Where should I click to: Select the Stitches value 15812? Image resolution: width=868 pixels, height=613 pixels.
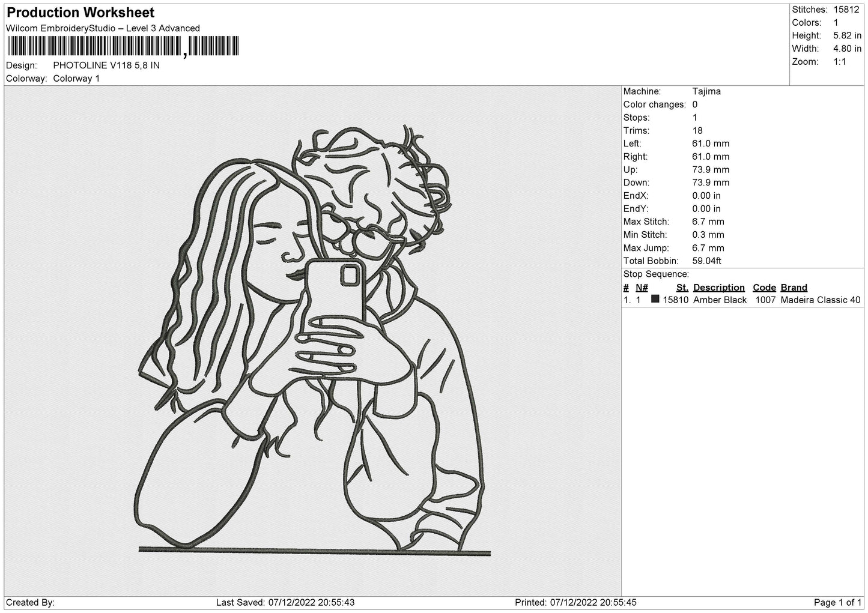pyautogui.click(x=847, y=10)
